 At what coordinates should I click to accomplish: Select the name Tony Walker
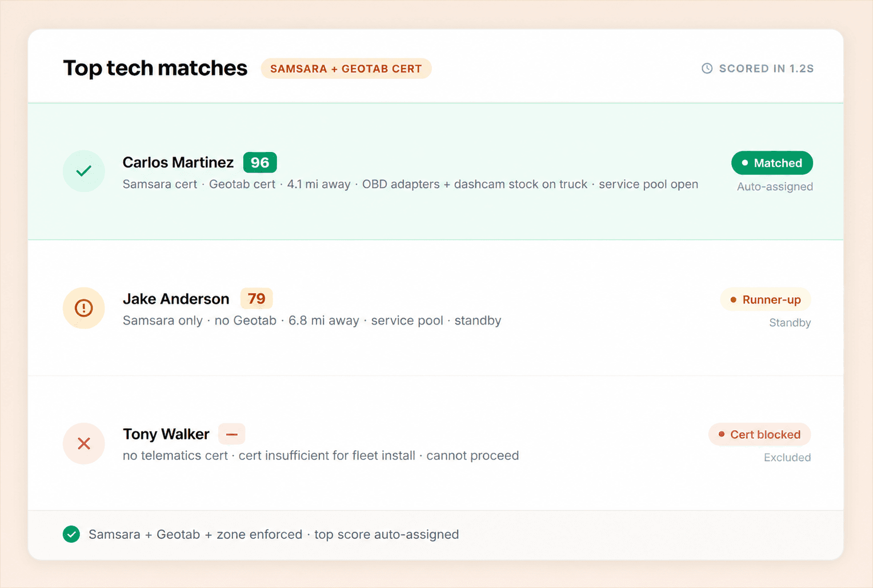166,434
